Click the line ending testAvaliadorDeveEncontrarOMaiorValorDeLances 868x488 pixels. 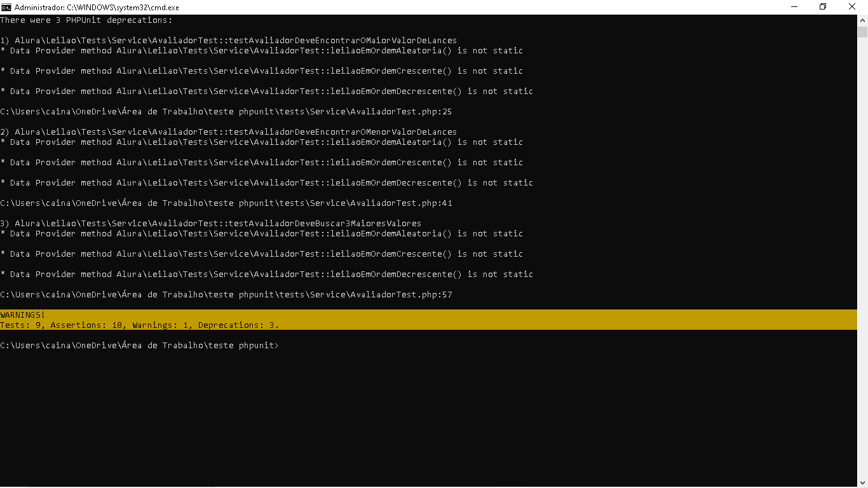pos(229,40)
